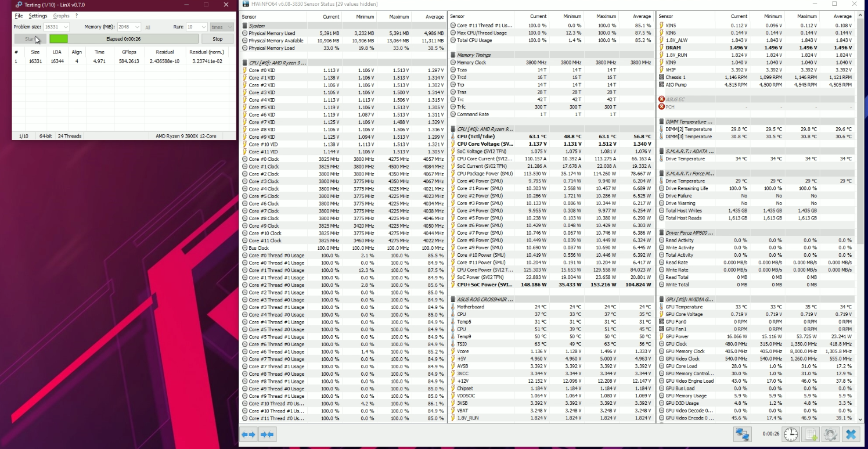Select the CPU+SoC Power sensor row
Screen dimensions: 868x449
click(552, 285)
